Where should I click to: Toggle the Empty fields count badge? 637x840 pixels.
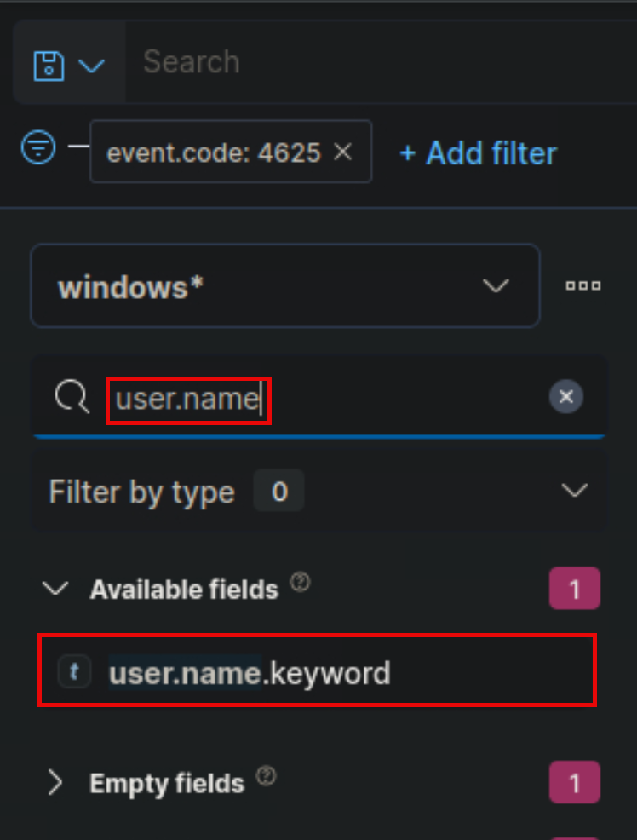tap(575, 782)
